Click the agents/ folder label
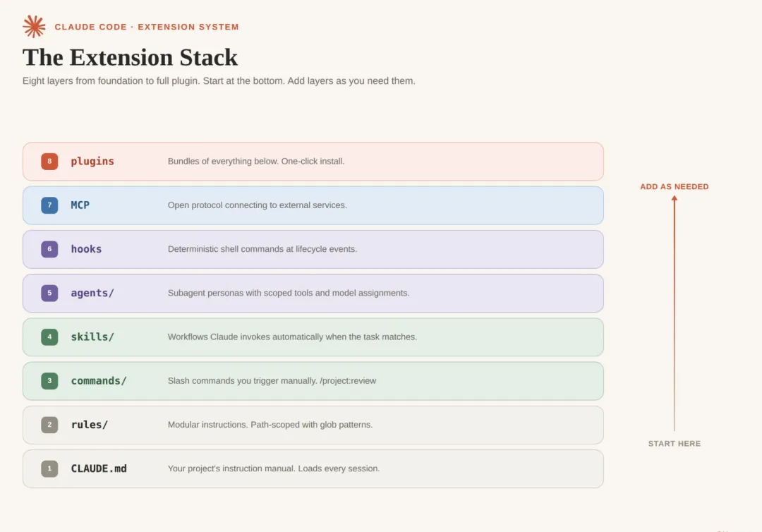The width and height of the screenshot is (762, 532). pos(92,293)
